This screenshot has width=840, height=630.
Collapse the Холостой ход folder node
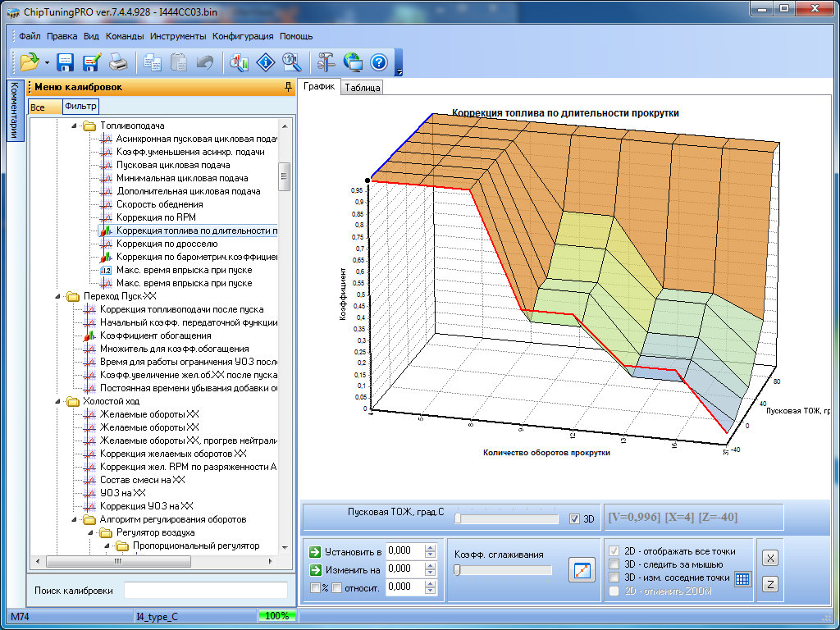tap(57, 401)
